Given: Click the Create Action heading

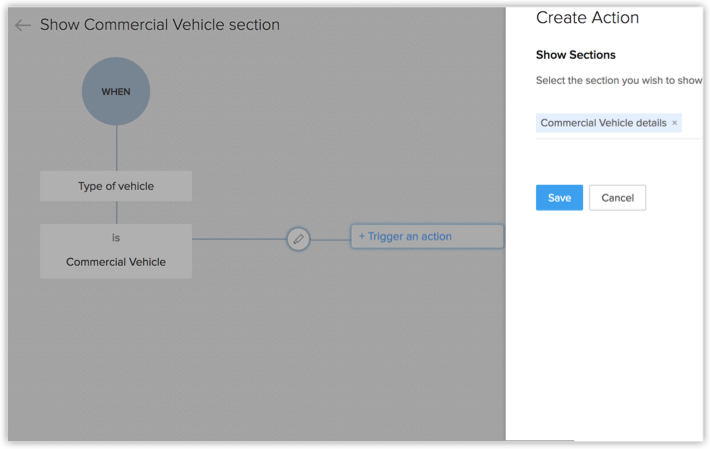Looking at the screenshot, I should 587,18.
